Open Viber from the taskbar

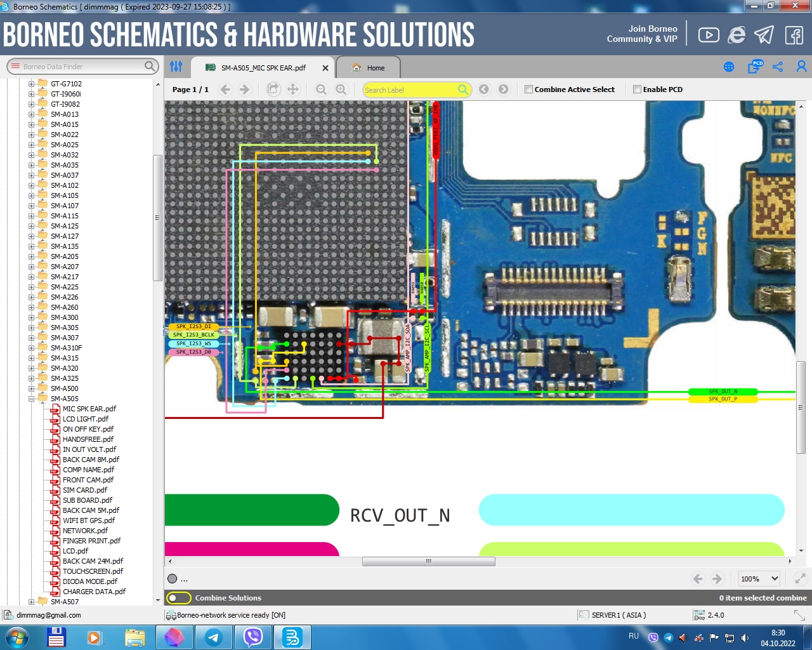point(253,637)
